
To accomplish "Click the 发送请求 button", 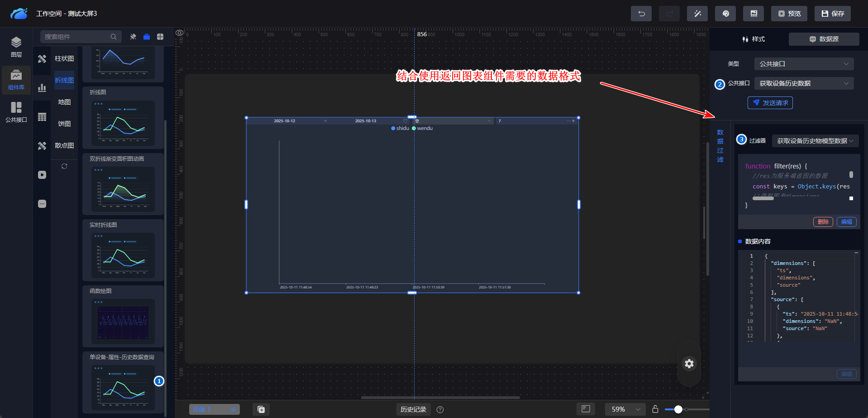I will [770, 103].
